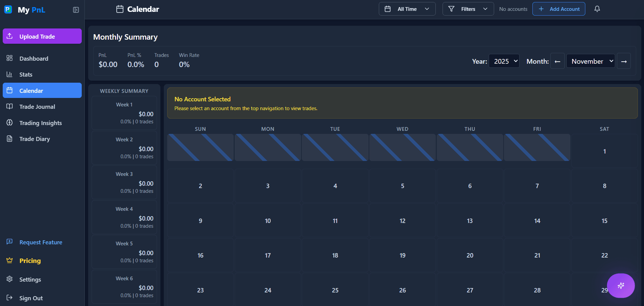Select November 15 on the calendar
The width and height of the screenshot is (644, 306).
[604, 221]
